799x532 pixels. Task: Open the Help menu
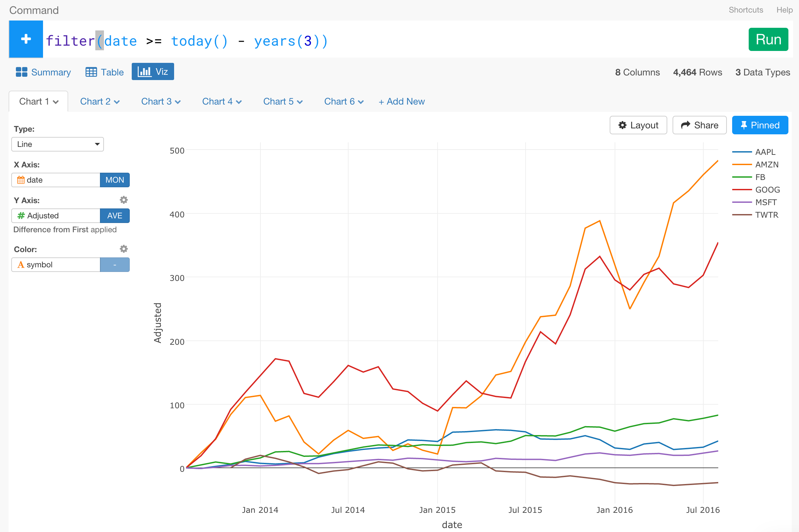(784, 10)
